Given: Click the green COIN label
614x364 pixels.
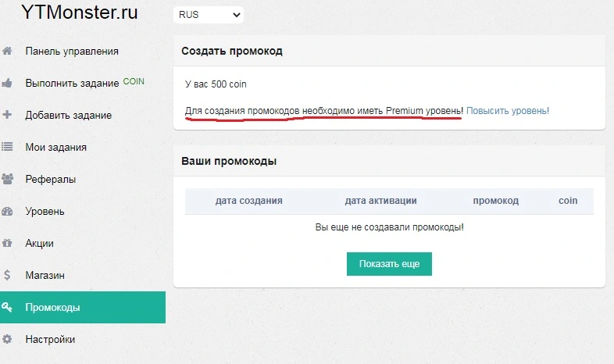Looking at the screenshot, I should coord(134,81).
